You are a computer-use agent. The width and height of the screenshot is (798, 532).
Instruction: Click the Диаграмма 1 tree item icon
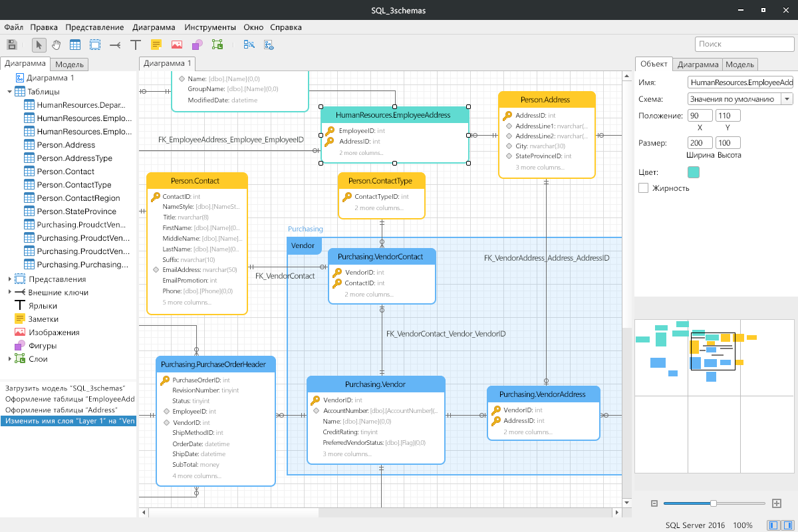point(20,78)
